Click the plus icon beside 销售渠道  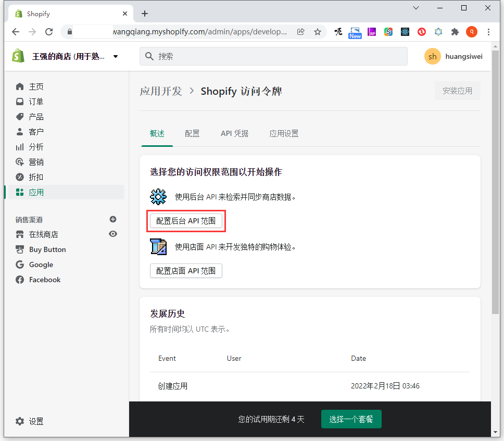coord(113,219)
